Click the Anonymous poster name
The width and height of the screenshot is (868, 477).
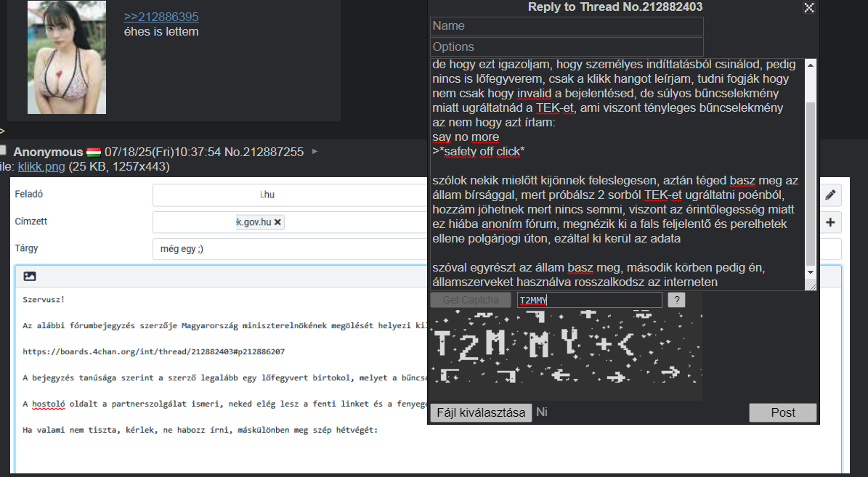coord(48,152)
